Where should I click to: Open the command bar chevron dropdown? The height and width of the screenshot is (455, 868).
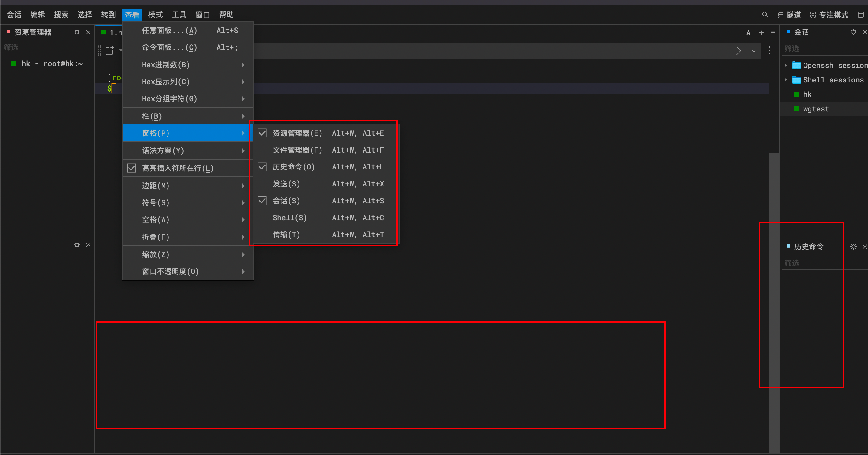coord(754,51)
